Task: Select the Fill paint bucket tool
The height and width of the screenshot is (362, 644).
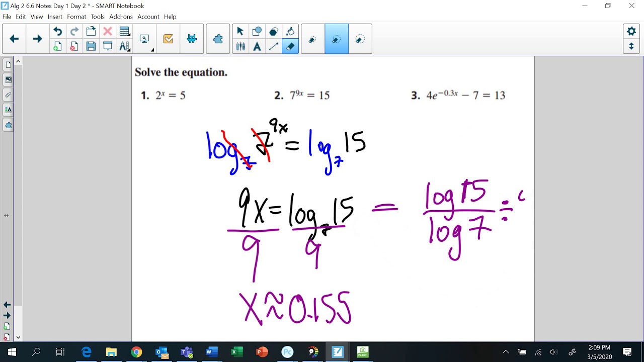Action: click(290, 32)
